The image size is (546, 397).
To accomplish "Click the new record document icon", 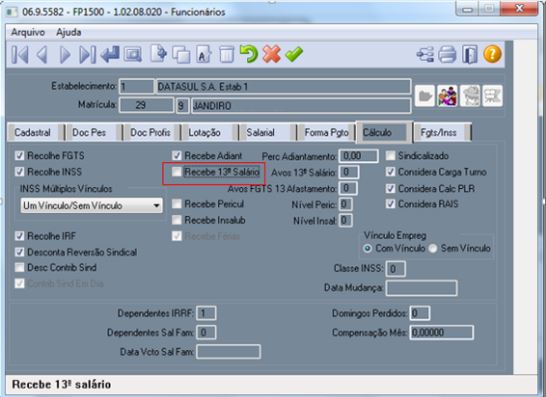I will click(x=158, y=54).
